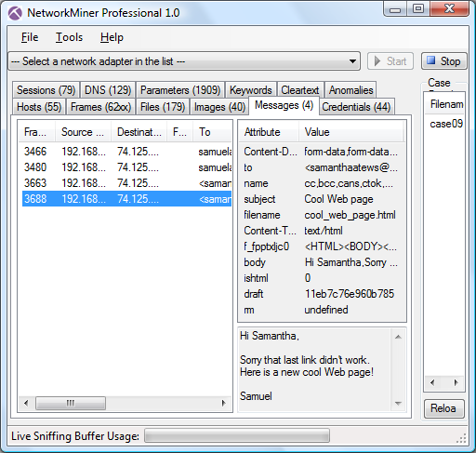Click up arrow of message body scrollbar

398,337
